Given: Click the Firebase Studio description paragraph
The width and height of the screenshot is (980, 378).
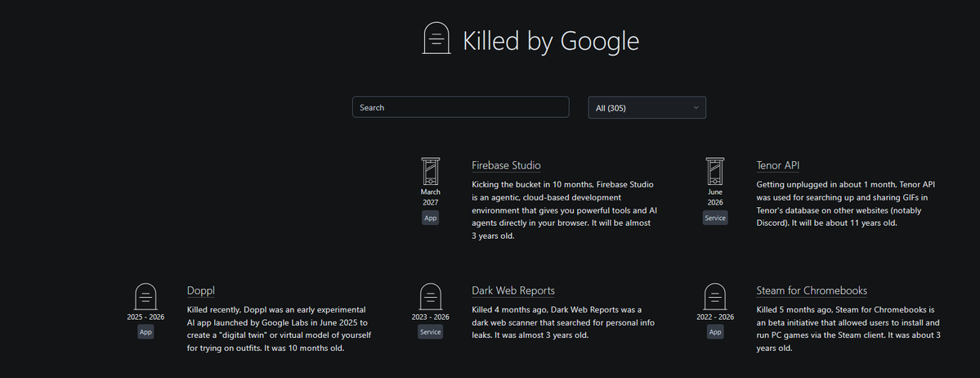Looking at the screenshot, I should pyautogui.click(x=563, y=210).
